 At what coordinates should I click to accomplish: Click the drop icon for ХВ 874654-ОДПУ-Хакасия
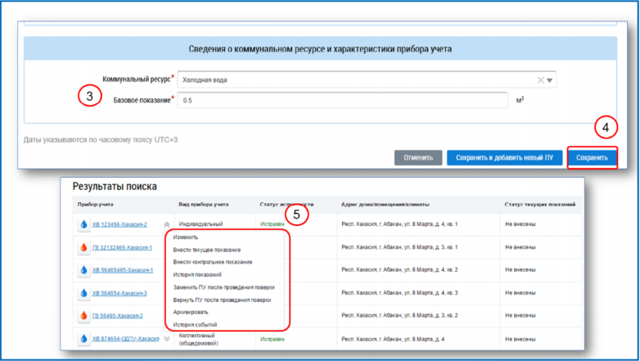(x=84, y=339)
